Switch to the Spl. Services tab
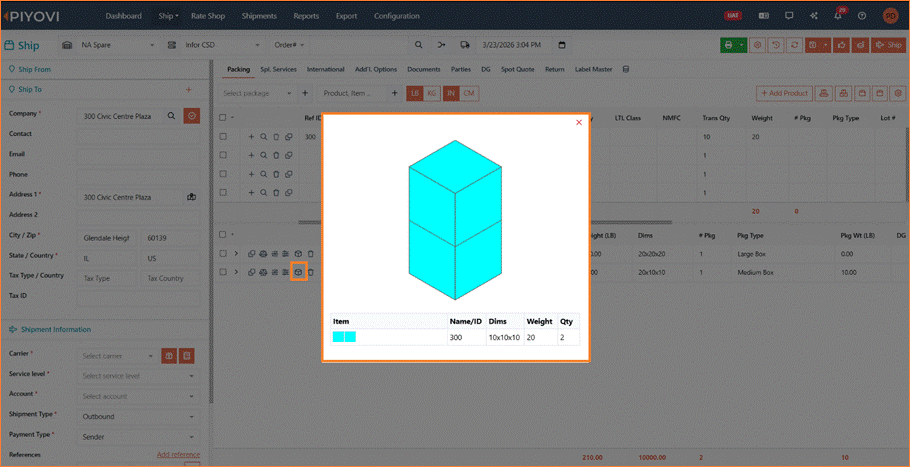The height and width of the screenshot is (467, 910). [279, 69]
